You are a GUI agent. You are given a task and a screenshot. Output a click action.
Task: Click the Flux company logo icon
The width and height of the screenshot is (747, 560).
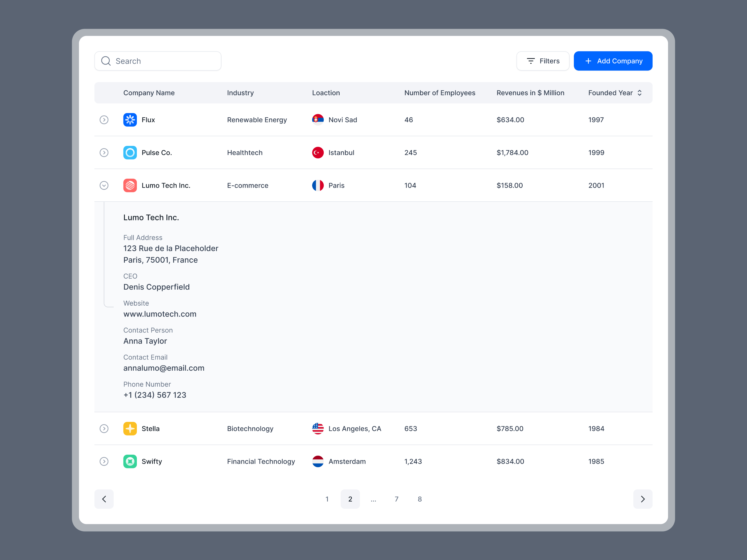(x=130, y=119)
